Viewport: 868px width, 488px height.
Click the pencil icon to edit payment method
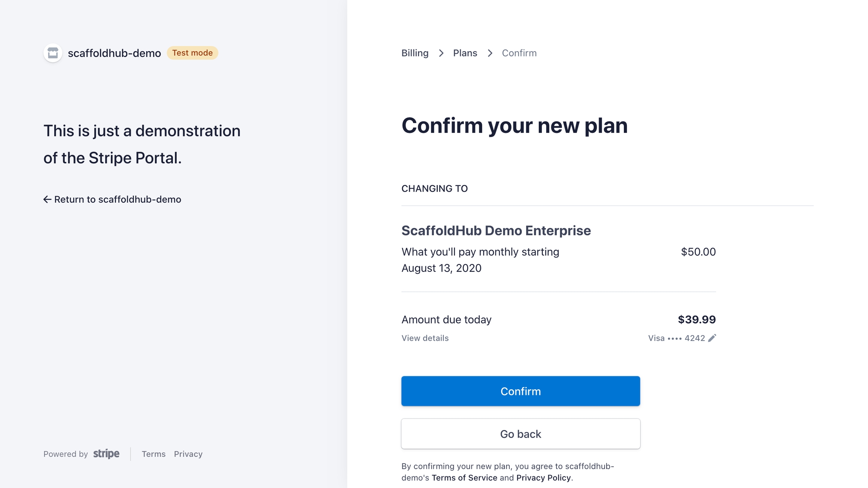(x=712, y=338)
